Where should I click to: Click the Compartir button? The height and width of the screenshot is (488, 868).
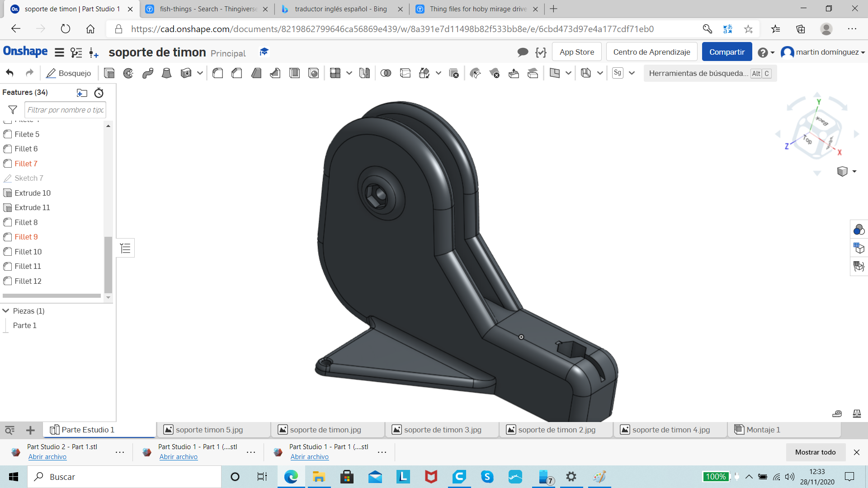pyautogui.click(x=726, y=52)
